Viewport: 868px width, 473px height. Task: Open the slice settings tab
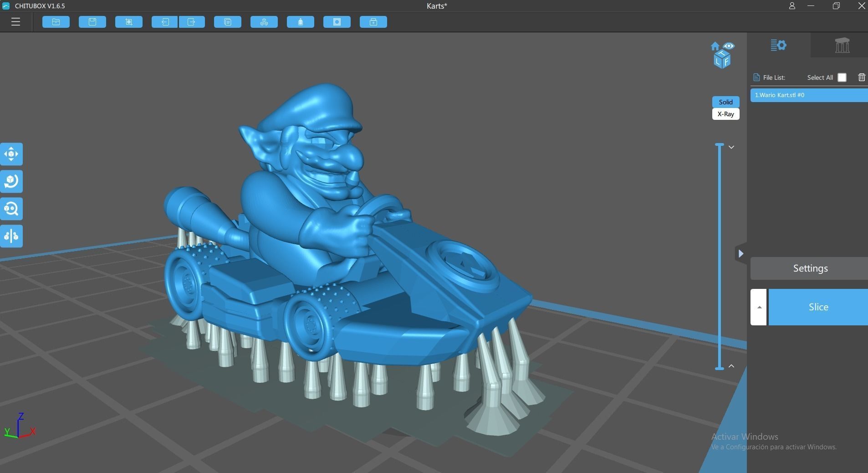click(x=778, y=45)
